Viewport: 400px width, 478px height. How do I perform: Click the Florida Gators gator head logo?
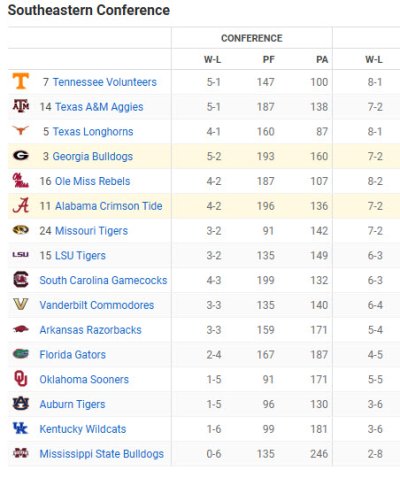click(x=21, y=354)
